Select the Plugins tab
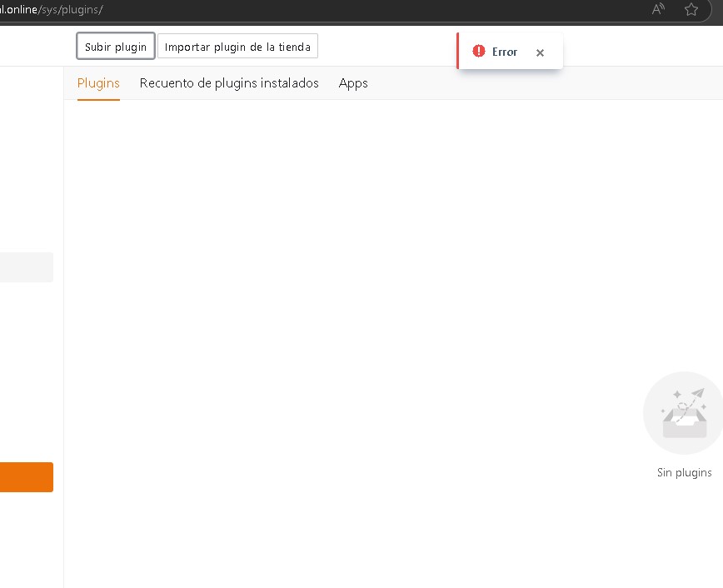Image resolution: width=723 pixels, height=588 pixels. pyautogui.click(x=98, y=83)
